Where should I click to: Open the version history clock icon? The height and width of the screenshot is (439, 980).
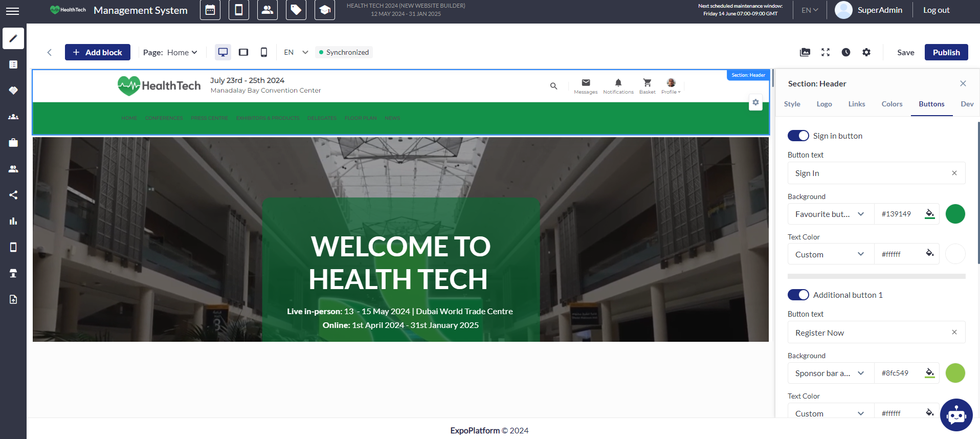click(846, 52)
